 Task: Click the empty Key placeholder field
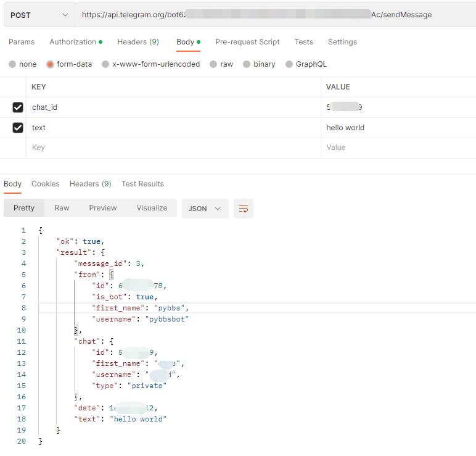[173, 147]
